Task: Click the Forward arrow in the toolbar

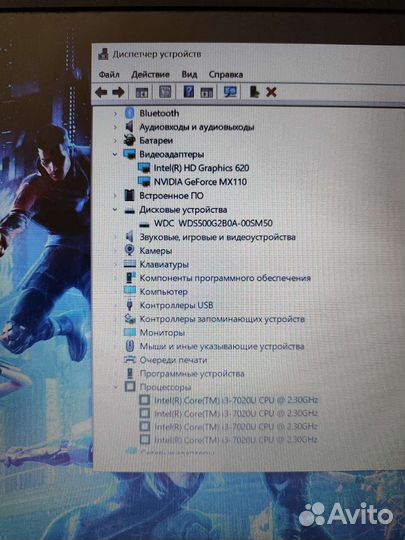Action: pyautogui.click(x=118, y=92)
